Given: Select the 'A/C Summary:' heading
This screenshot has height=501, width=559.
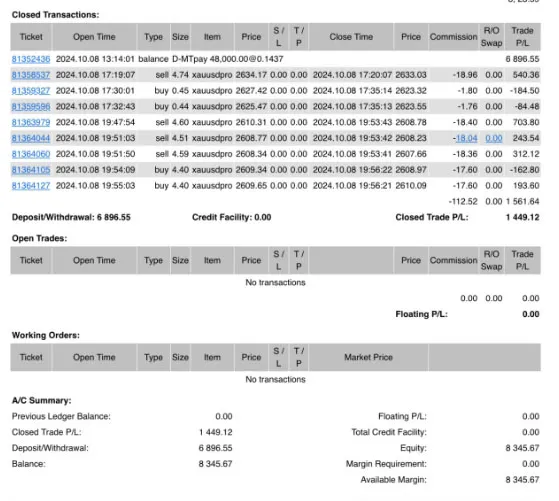Looking at the screenshot, I should [x=42, y=400].
